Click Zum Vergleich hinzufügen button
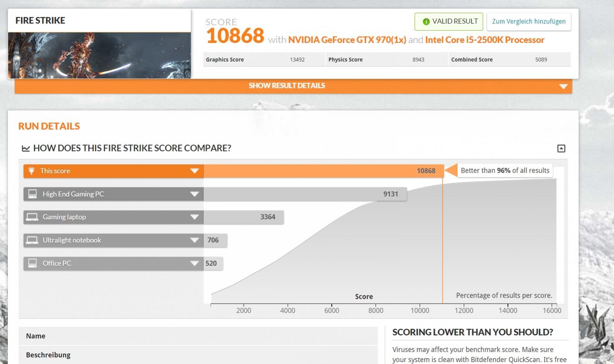614x364 pixels. click(529, 22)
